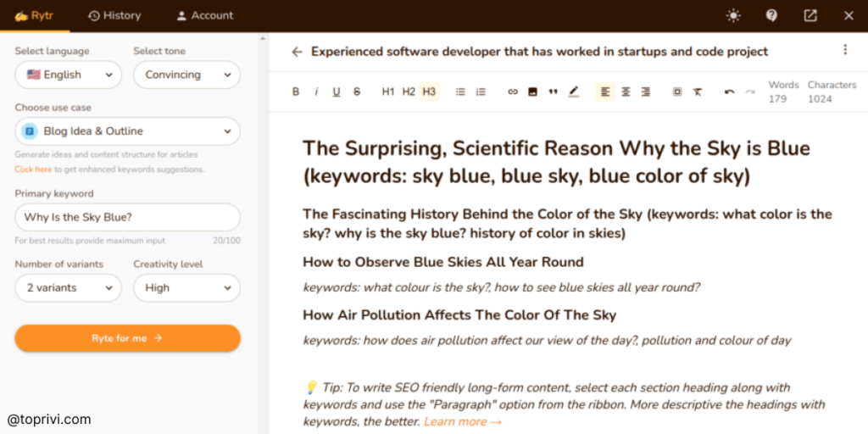Apply underline formatting
The width and height of the screenshot is (868, 434).
pos(336,92)
